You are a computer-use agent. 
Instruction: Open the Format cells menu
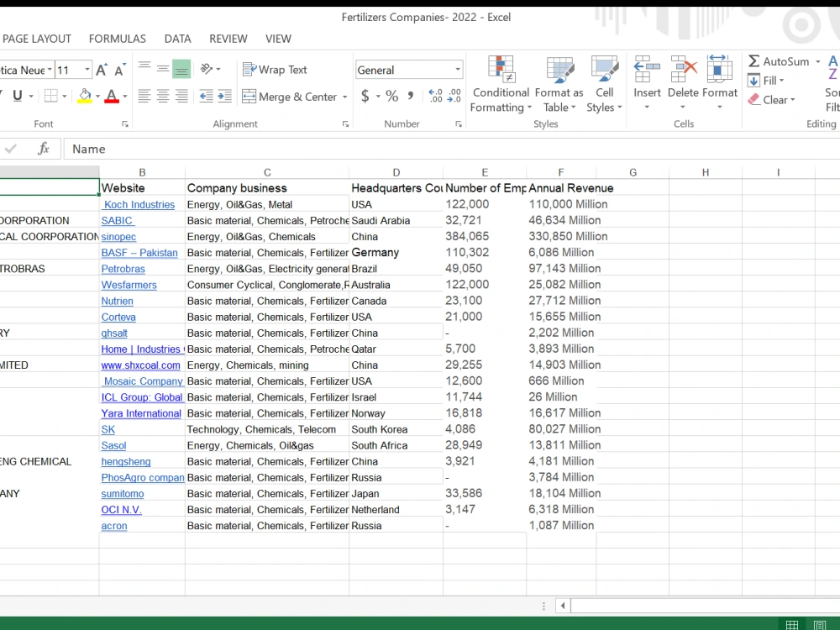pos(720,83)
